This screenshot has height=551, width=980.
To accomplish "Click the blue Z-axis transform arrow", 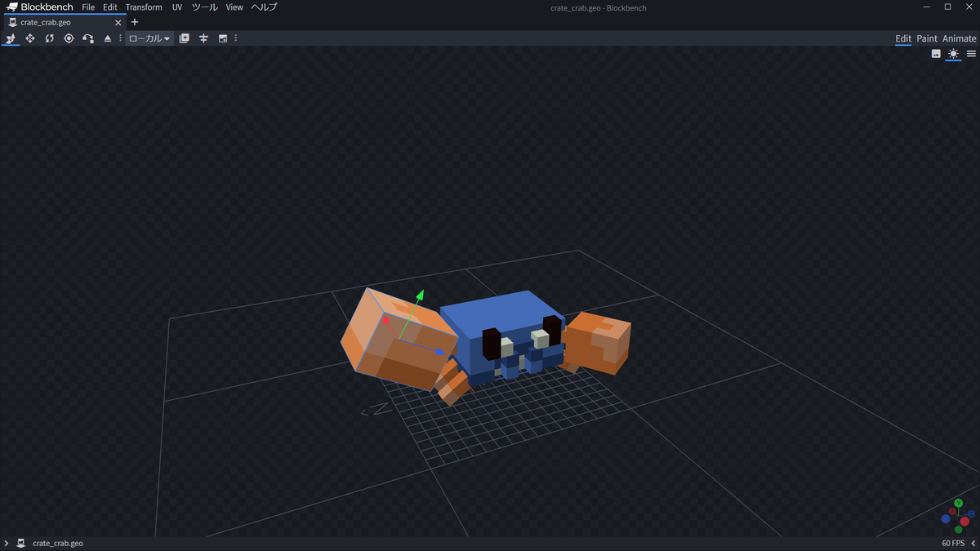I will (440, 352).
